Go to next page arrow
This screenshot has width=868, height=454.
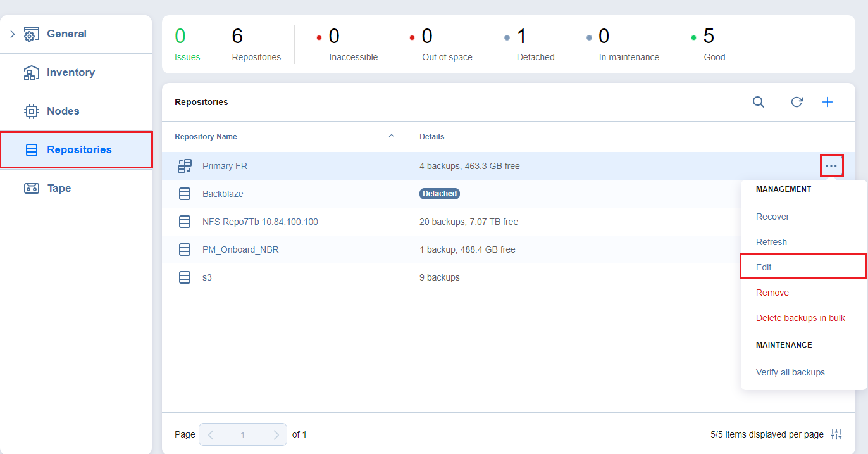pyautogui.click(x=276, y=435)
